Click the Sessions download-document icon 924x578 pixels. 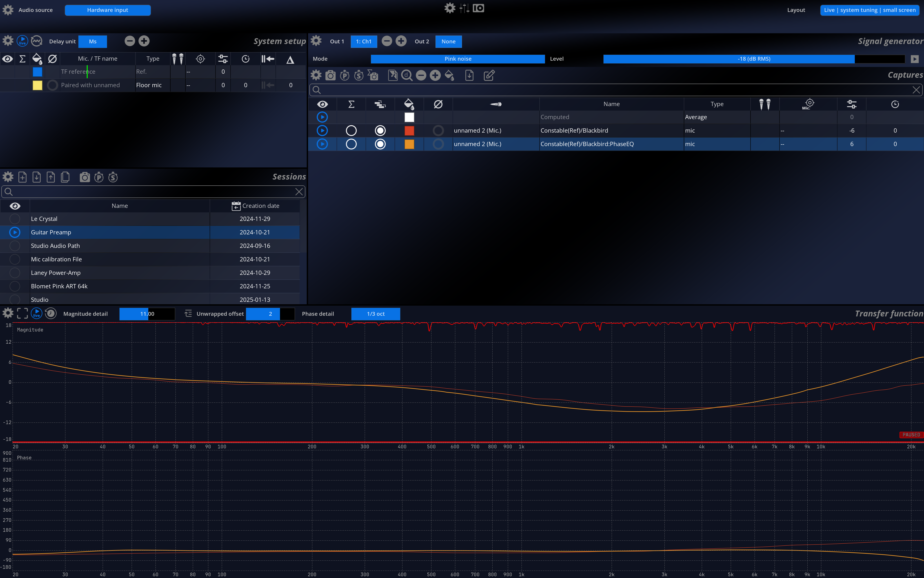pos(37,177)
